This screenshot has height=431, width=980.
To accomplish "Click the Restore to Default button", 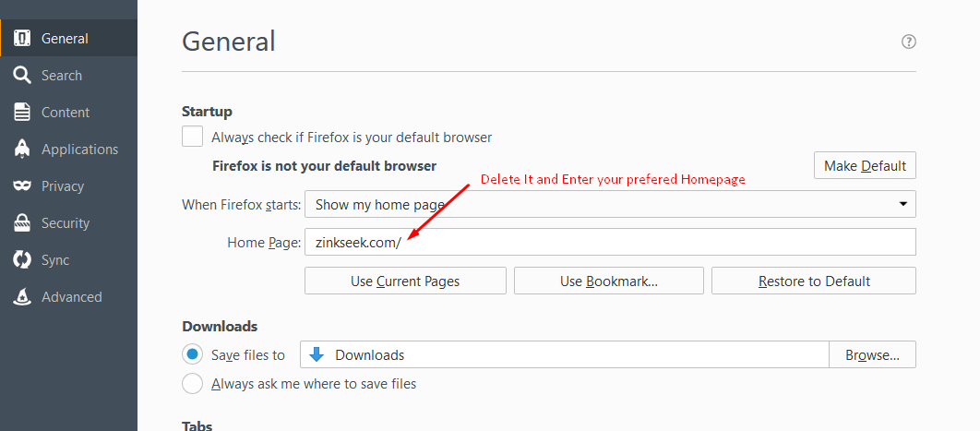I will 814,281.
